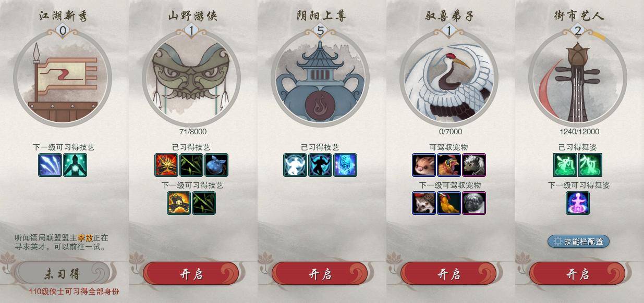Click the blue slash skill icon under 江湖新秀
This screenshot has height=303, width=644.
click(x=50, y=165)
